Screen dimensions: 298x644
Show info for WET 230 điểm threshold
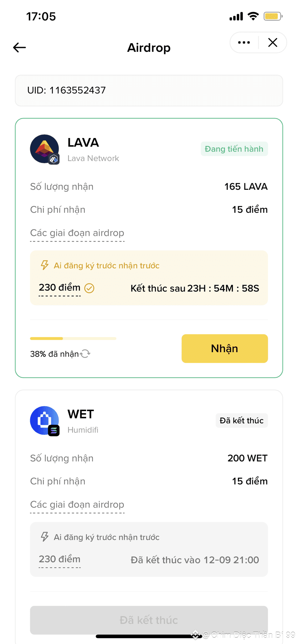(x=60, y=559)
